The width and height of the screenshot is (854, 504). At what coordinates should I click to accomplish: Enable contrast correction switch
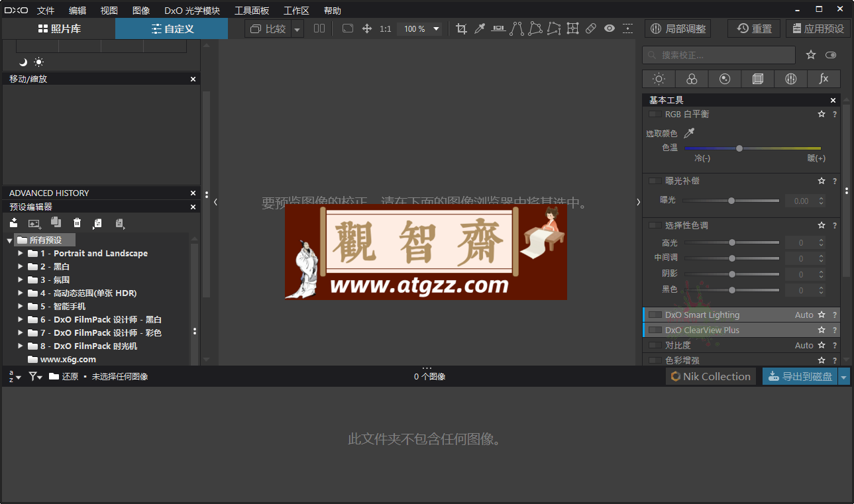pyautogui.click(x=655, y=345)
